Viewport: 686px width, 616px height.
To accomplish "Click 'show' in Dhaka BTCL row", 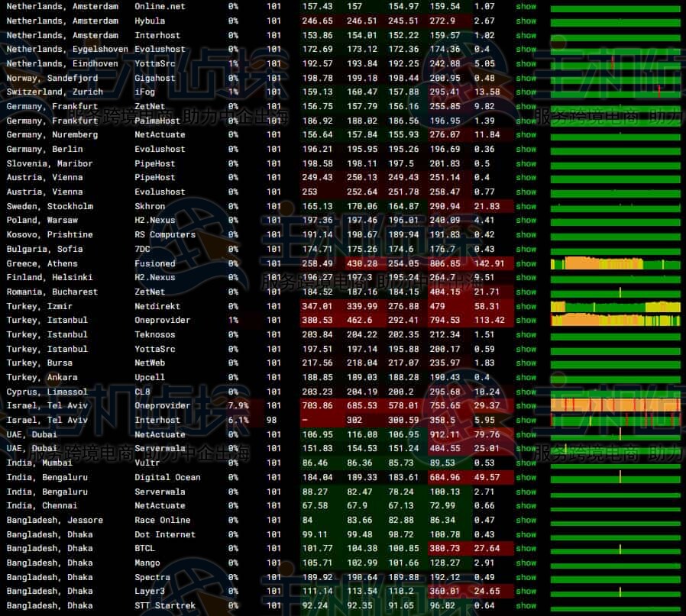I will pos(526,549).
